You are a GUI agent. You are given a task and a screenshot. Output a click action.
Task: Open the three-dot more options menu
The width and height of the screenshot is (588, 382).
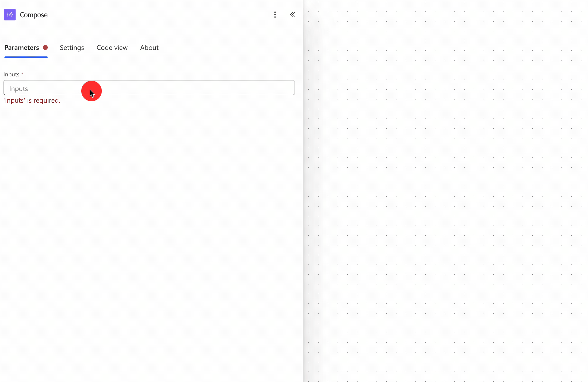coord(275,15)
